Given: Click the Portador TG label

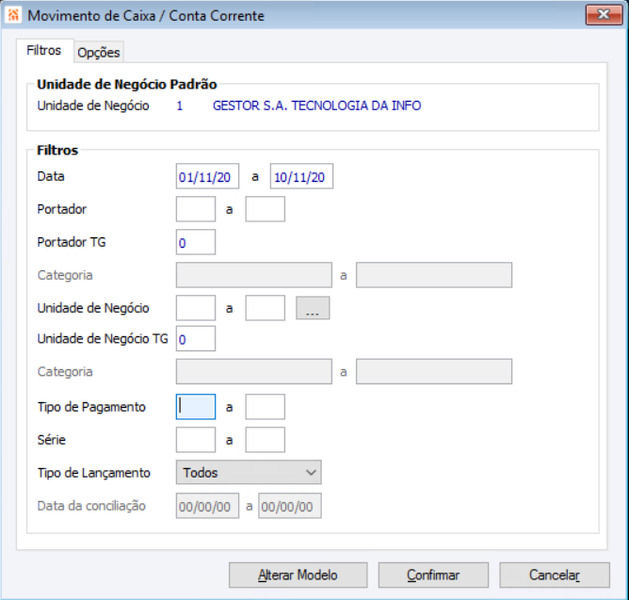Looking at the screenshot, I should coord(71,242).
